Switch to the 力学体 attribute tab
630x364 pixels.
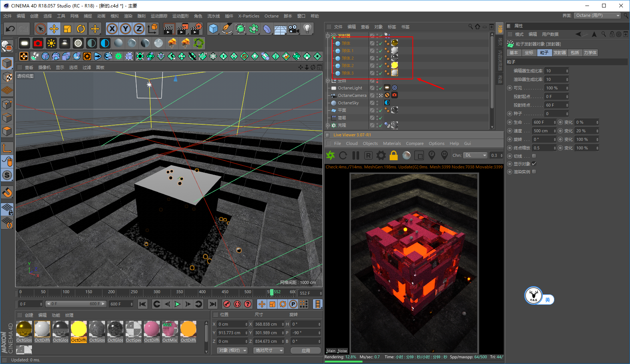(590, 53)
